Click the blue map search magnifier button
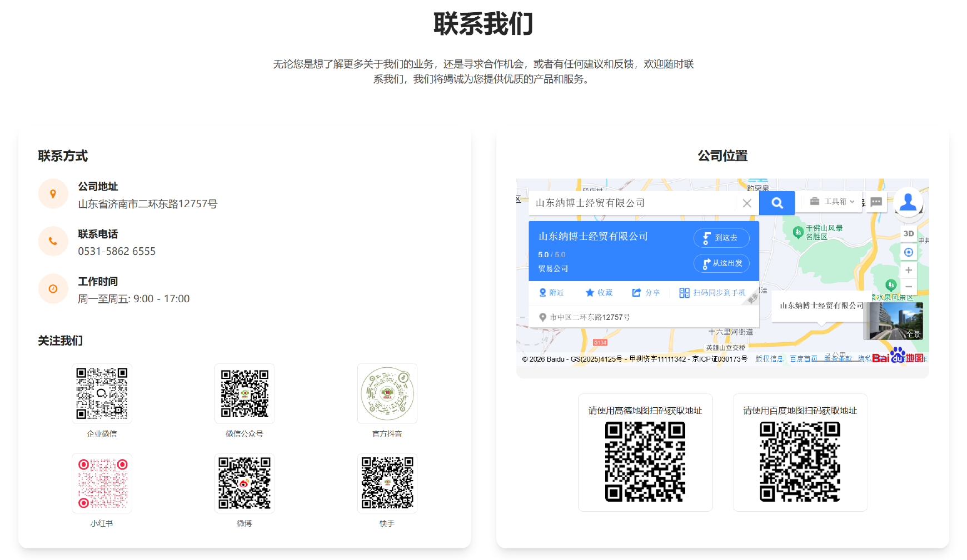This screenshot has height=560, width=967. coord(776,203)
